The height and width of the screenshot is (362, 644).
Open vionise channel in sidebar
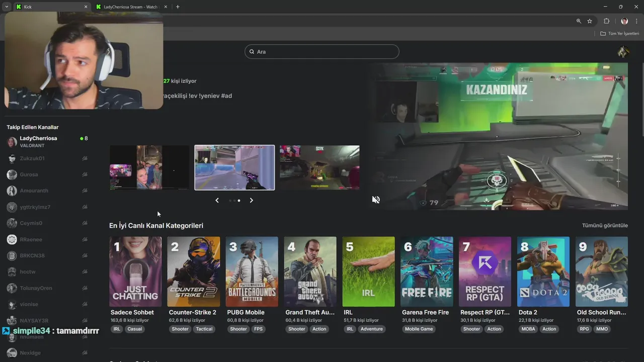pos(47,304)
